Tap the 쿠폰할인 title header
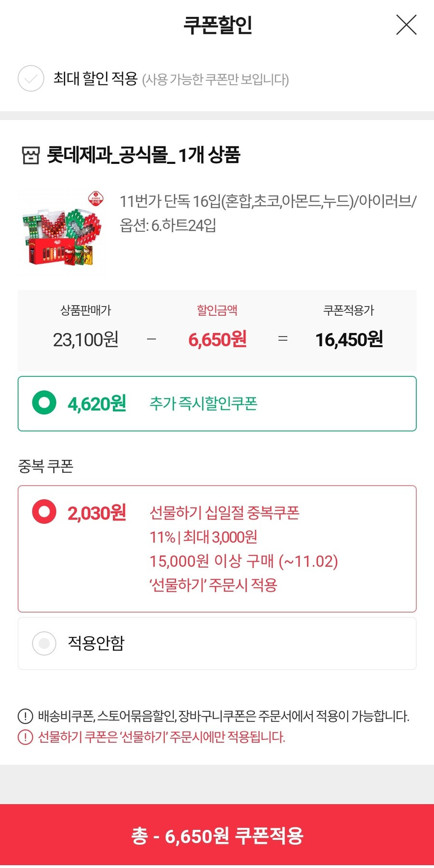Image resolution: width=434 pixels, height=868 pixels. pos(217,25)
